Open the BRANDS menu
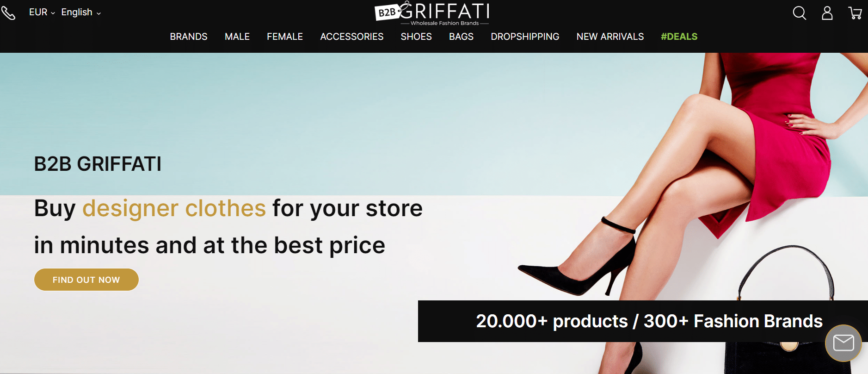 (x=189, y=37)
